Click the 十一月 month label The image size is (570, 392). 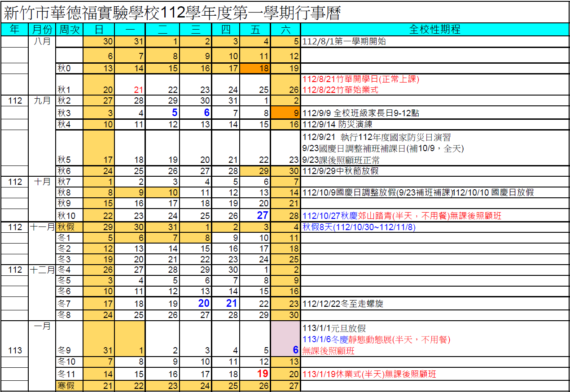[42, 227]
